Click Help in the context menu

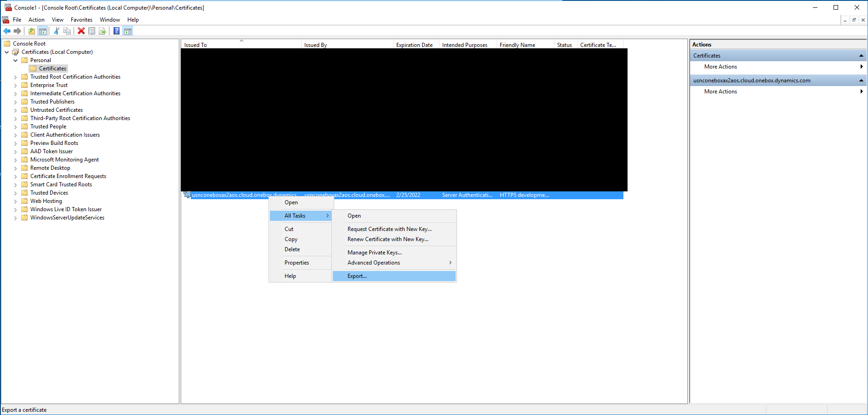(301, 276)
